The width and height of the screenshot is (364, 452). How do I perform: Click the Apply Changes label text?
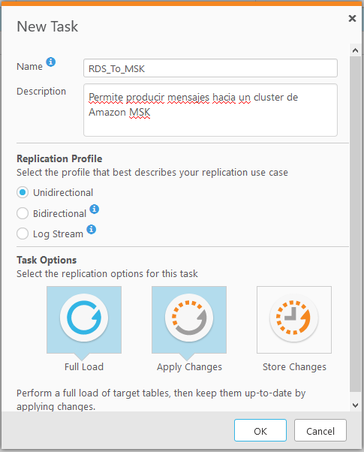[x=189, y=367]
